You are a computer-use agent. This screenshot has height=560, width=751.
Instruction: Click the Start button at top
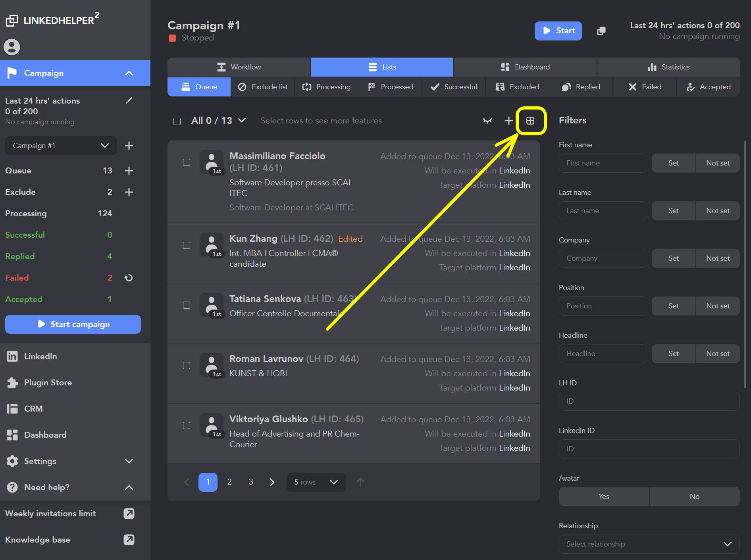click(x=558, y=31)
